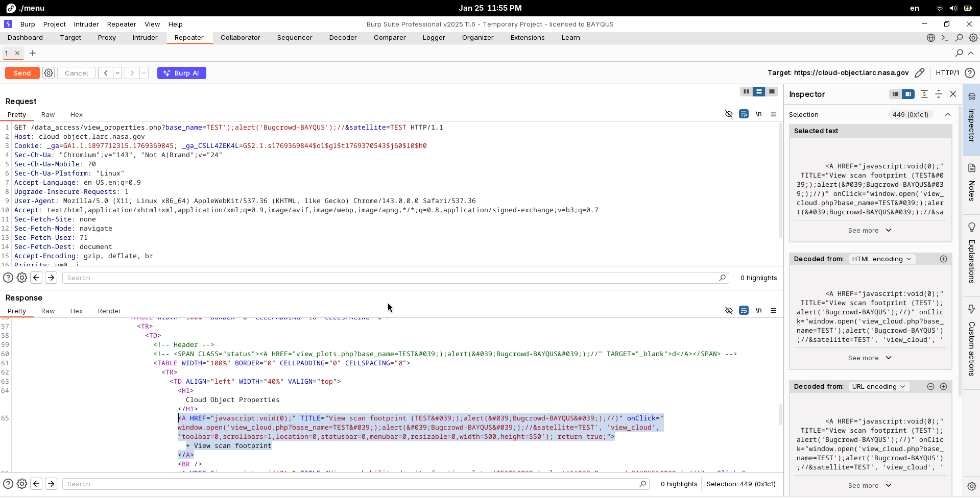Open the top bar search magnifier
This screenshot has height=498, width=980.
[959, 38]
